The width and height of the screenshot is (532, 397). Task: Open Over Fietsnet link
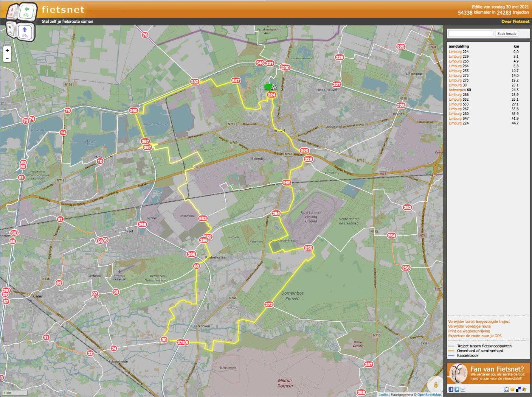click(515, 21)
